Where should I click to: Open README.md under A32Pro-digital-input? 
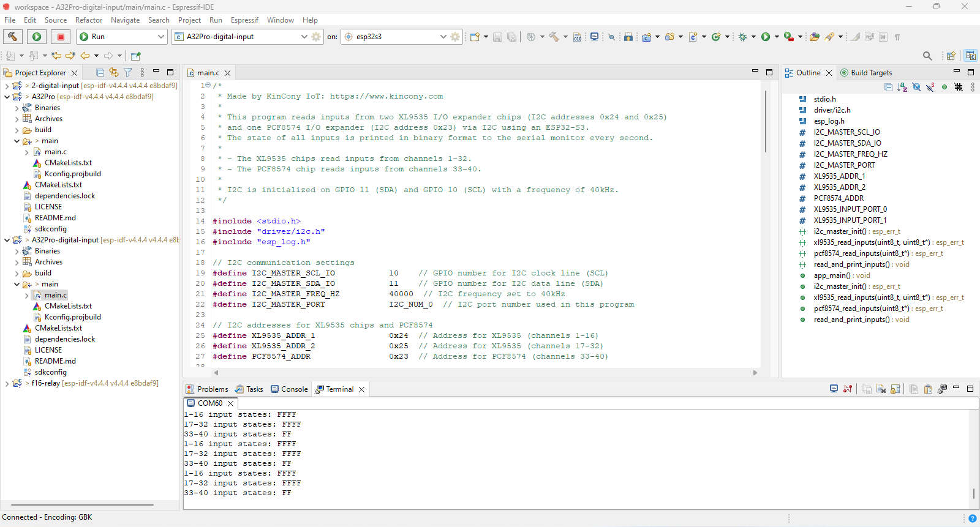55,361
